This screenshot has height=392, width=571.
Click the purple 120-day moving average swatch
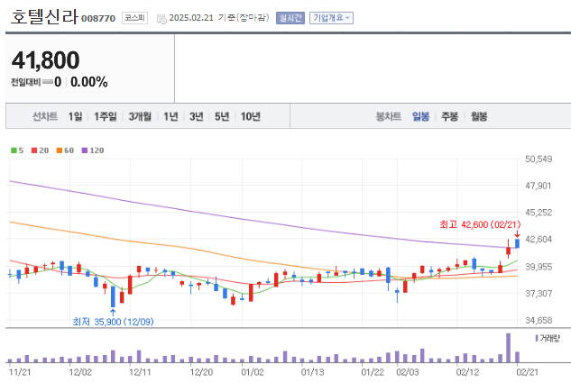85,150
